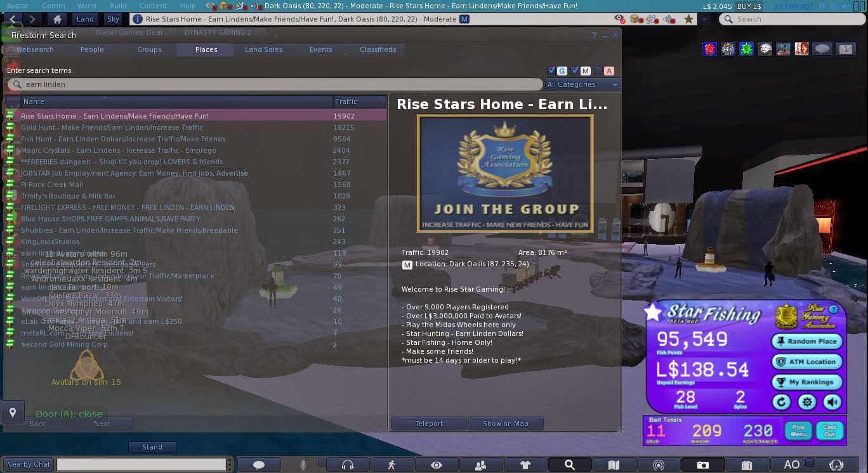Switch to the Events tab

tap(320, 49)
